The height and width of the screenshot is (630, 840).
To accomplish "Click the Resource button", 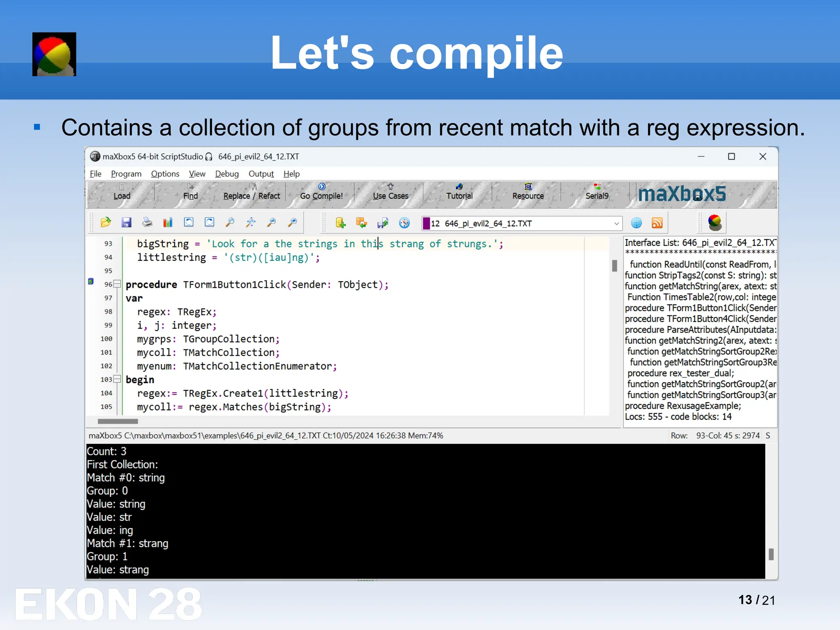I will pyautogui.click(x=528, y=192).
